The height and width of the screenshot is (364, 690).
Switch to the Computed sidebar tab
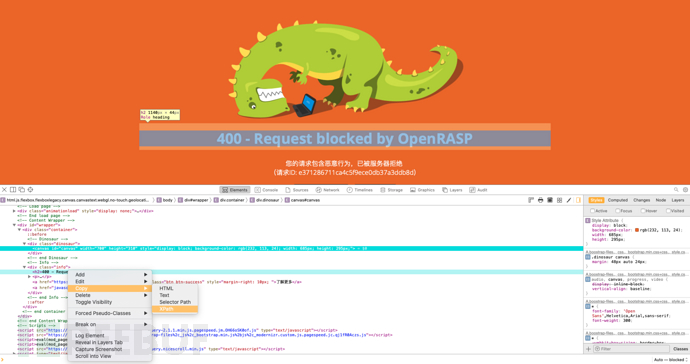coord(618,200)
